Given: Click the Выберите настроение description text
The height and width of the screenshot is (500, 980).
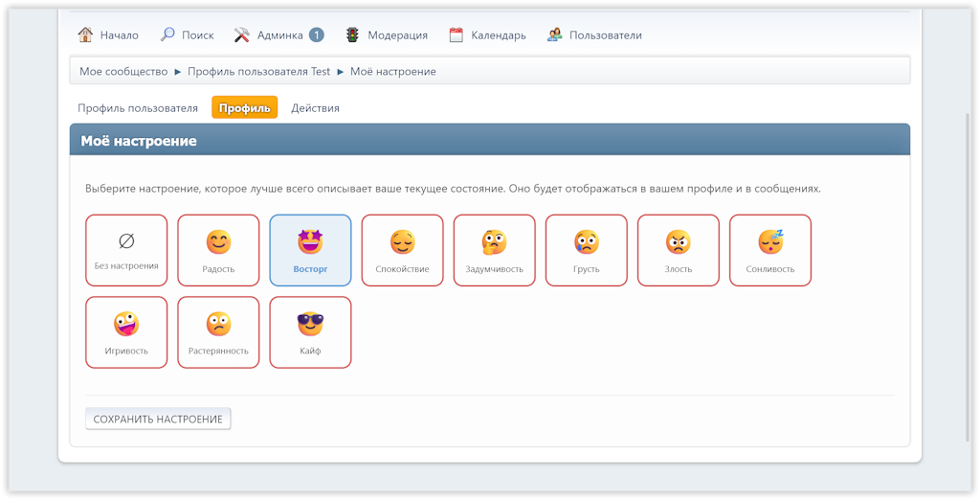Looking at the screenshot, I should tap(453, 189).
